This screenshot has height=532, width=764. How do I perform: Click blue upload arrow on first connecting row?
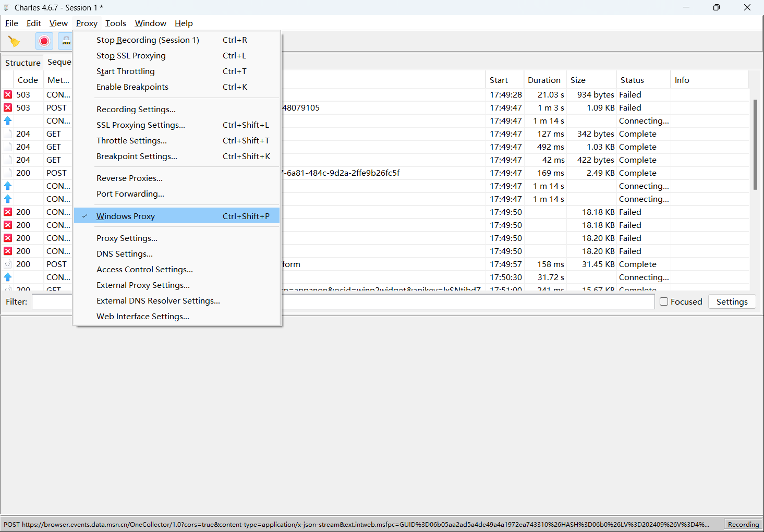[8, 121]
